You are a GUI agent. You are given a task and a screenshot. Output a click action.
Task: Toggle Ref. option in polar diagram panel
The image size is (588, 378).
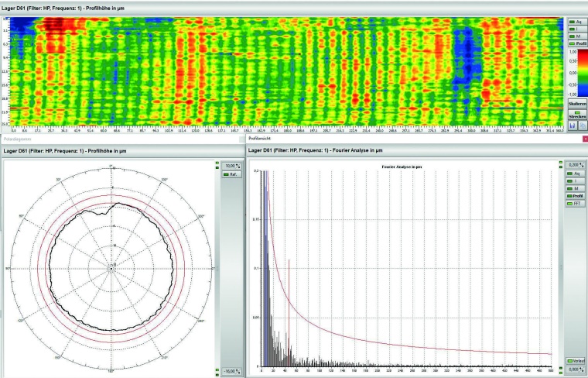229,174
